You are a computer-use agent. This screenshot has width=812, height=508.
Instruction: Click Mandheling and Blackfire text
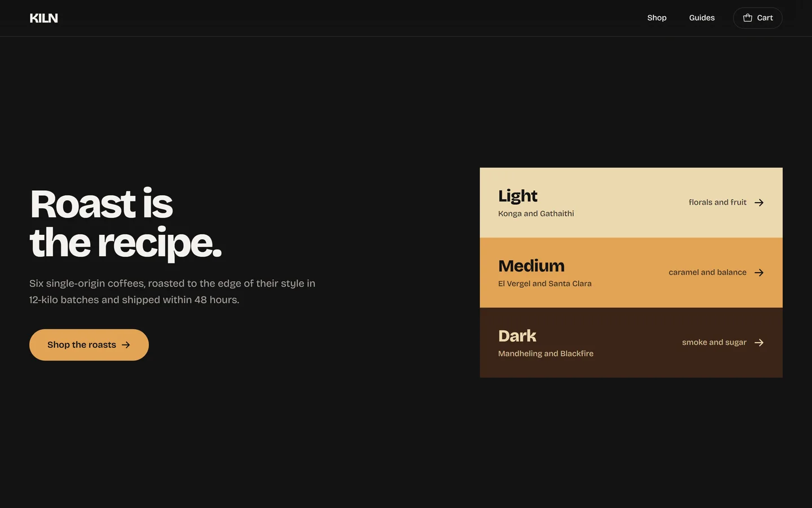[546, 353]
